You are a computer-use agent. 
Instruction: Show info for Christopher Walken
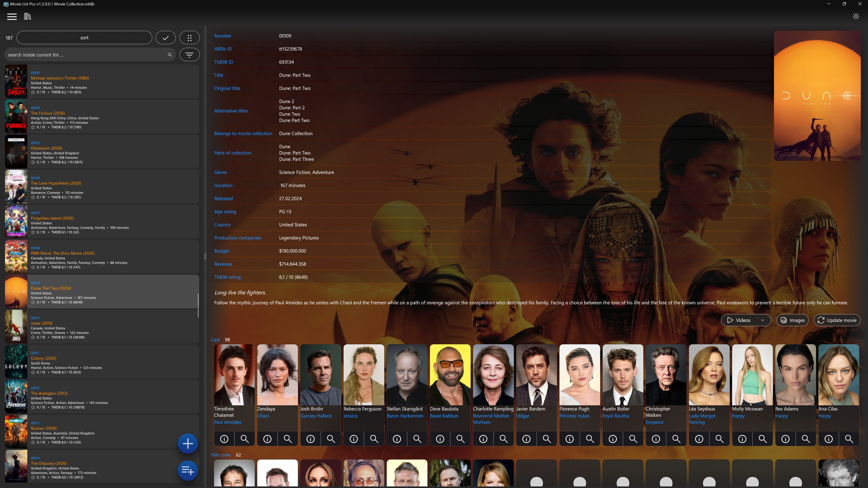[656, 439]
